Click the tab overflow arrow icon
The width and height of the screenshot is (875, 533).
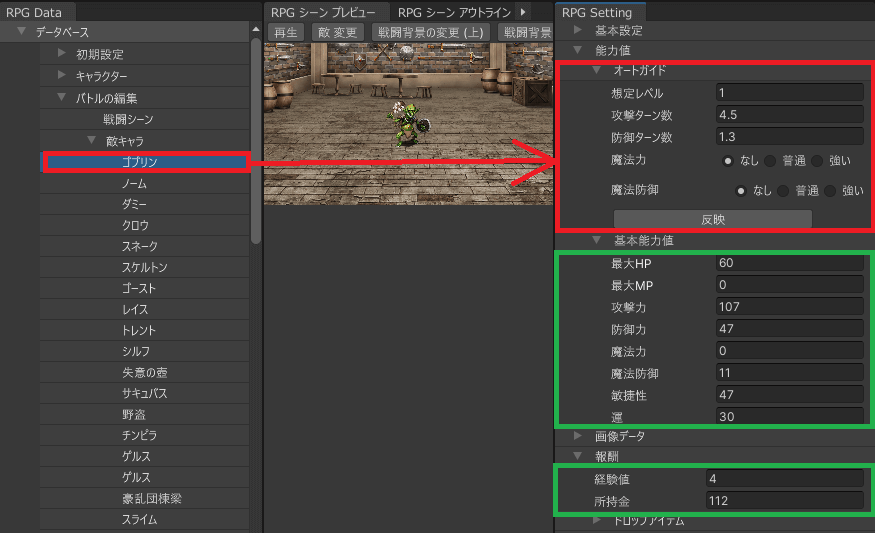523,12
